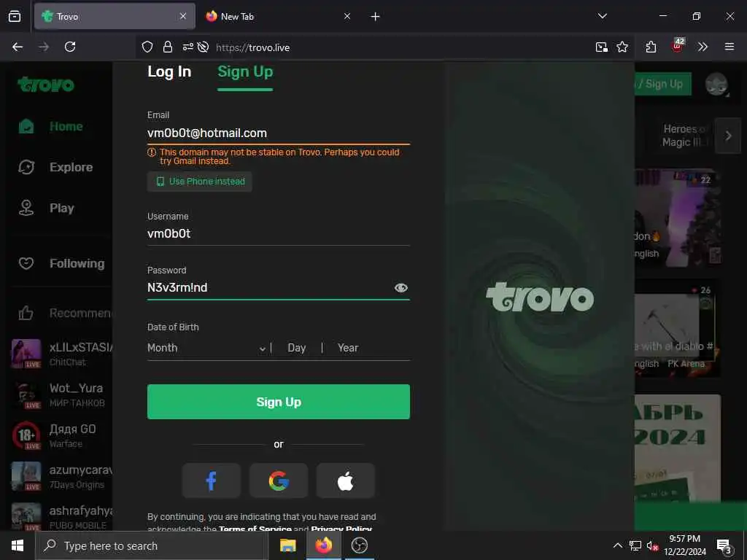Open azumycarav 7Days Origins channel
This screenshot has height=560, width=747.
tap(62, 477)
